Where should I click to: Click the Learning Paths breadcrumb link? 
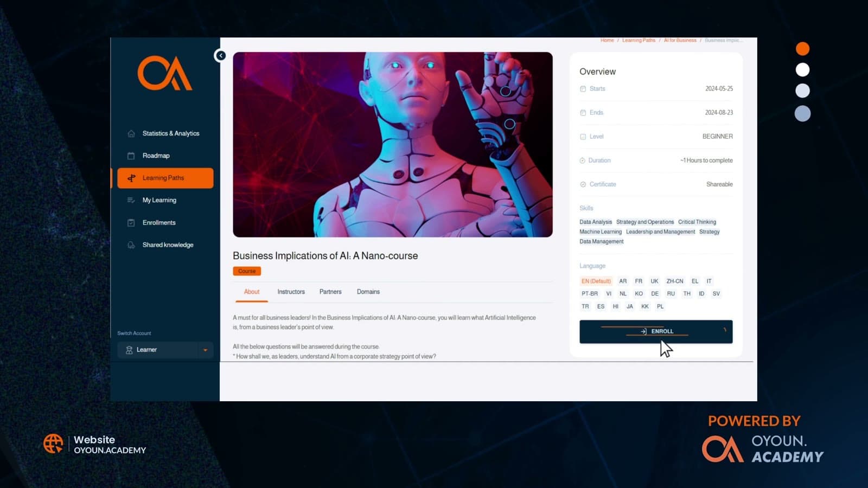(x=639, y=40)
